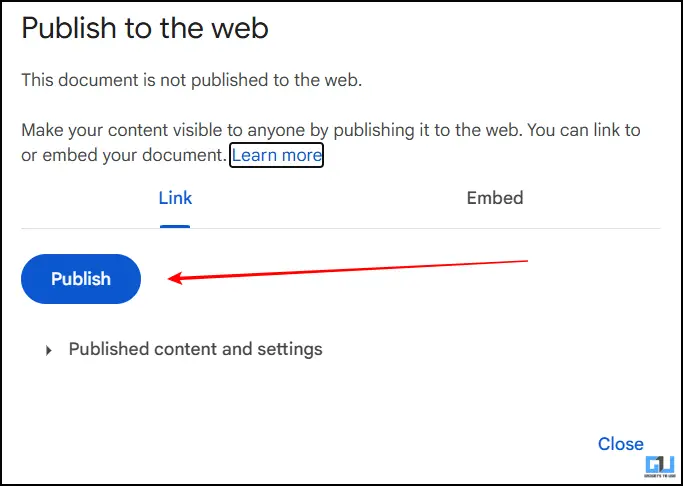Screen dimensions: 683x486
Task: Click the Gadgets To Use watermark logo
Action: tap(658, 468)
